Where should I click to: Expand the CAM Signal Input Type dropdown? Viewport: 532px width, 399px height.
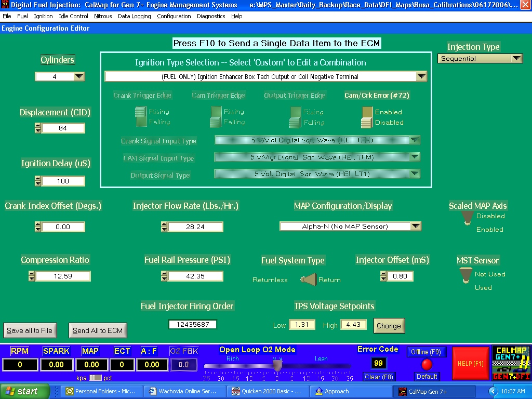pos(415,157)
